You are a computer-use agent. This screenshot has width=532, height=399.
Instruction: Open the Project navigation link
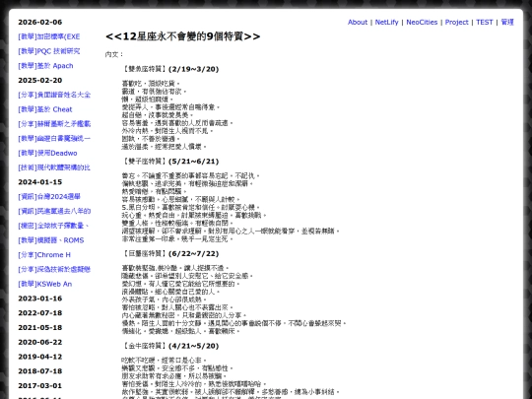(x=456, y=22)
